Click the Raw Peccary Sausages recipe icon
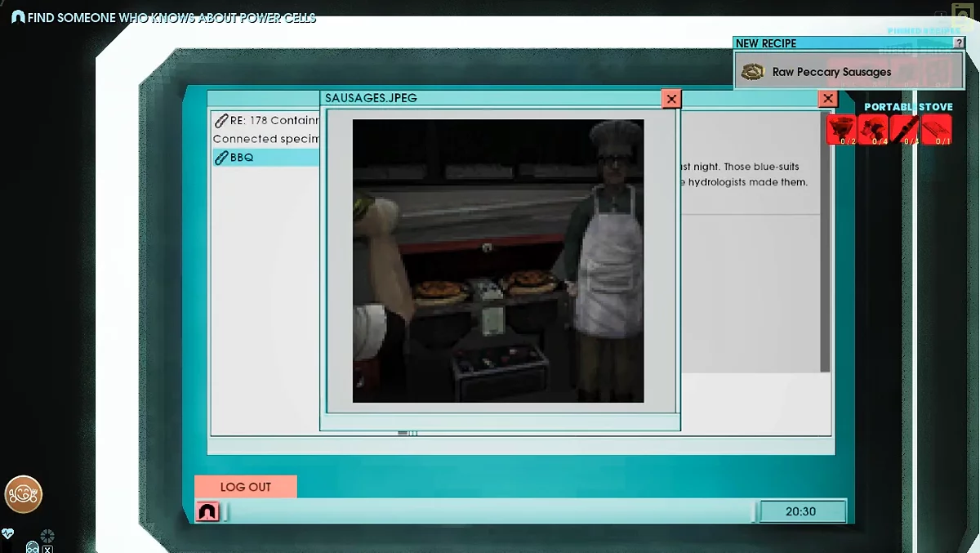 tap(752, 72)
